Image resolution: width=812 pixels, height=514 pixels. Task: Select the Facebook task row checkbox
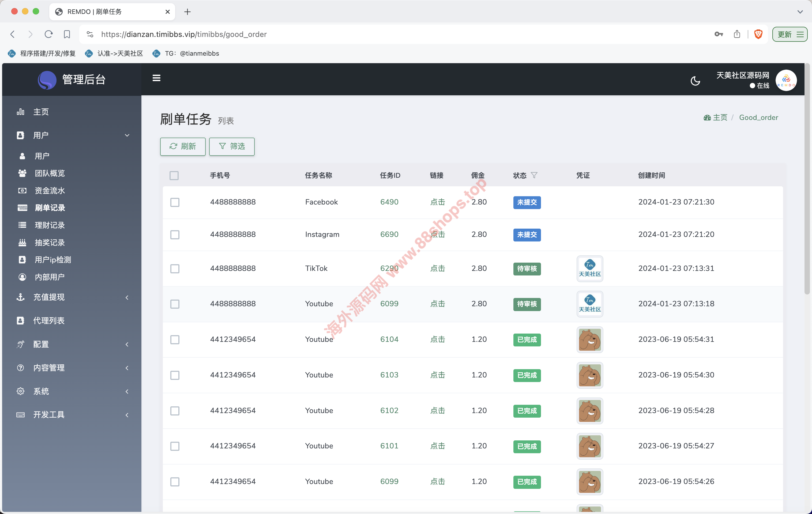pyautogui.click(x=175, y=202)
